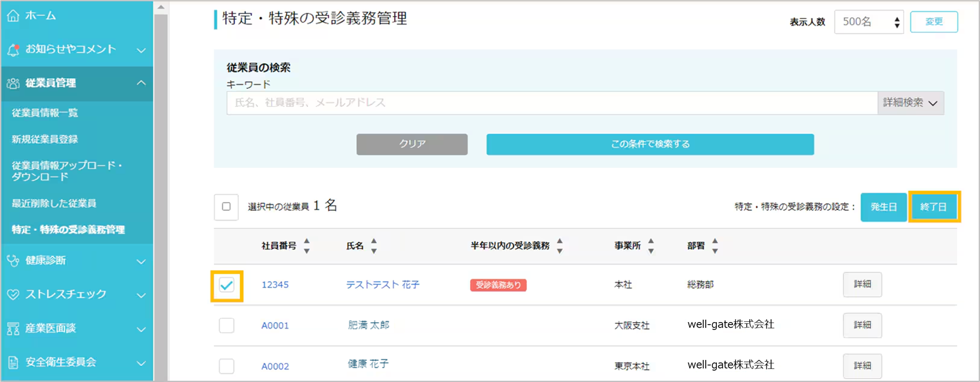
Task: Open 従業員情報アップロード・ダウンロード menu item
Action: [x=68, y=171]
